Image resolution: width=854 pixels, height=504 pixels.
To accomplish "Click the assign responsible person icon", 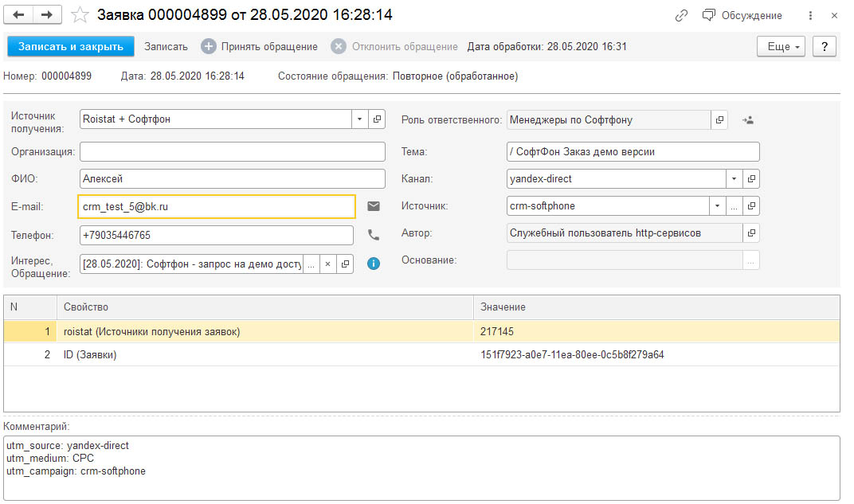I will coord(748,120).
